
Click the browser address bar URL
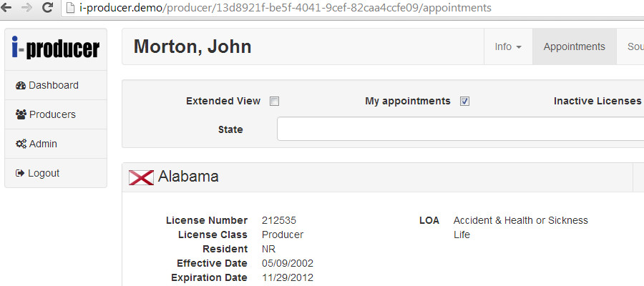(286, 8)
